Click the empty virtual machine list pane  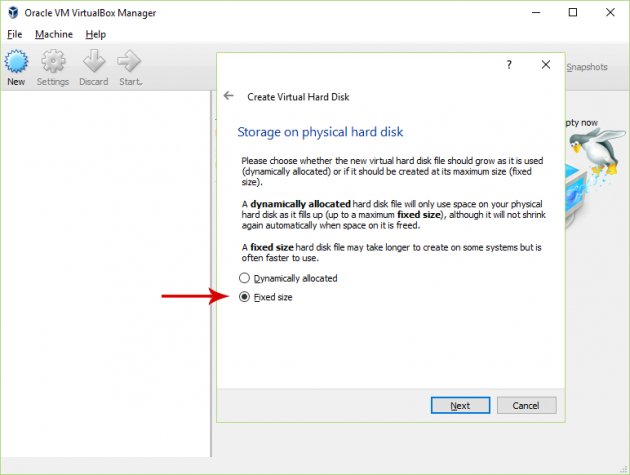coord(105,280)
